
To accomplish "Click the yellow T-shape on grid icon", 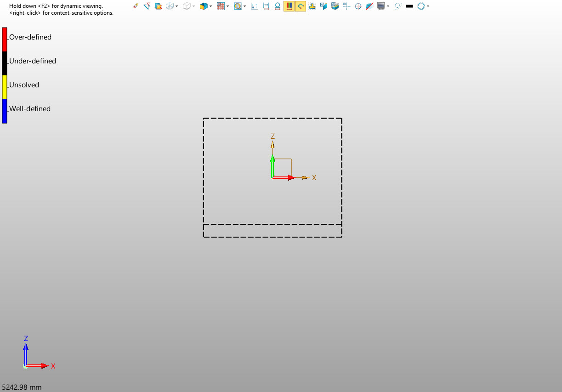I will [x=312, y=6].
